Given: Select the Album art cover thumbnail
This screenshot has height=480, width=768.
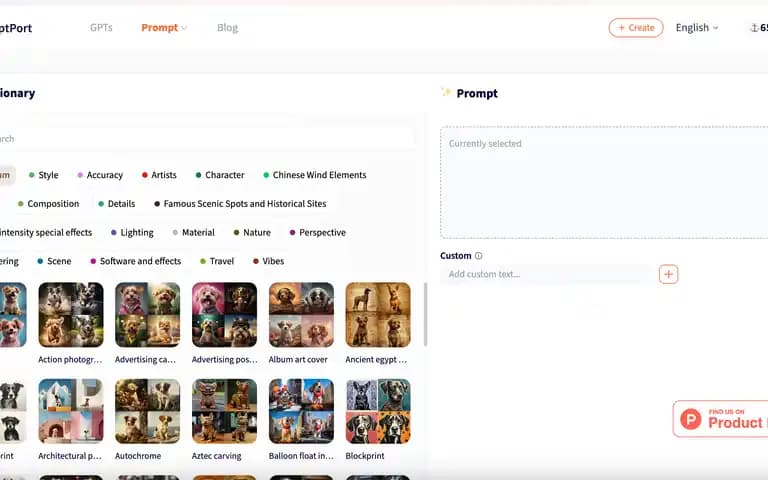Looking at the screenshot, I should (x=301, y=314).
